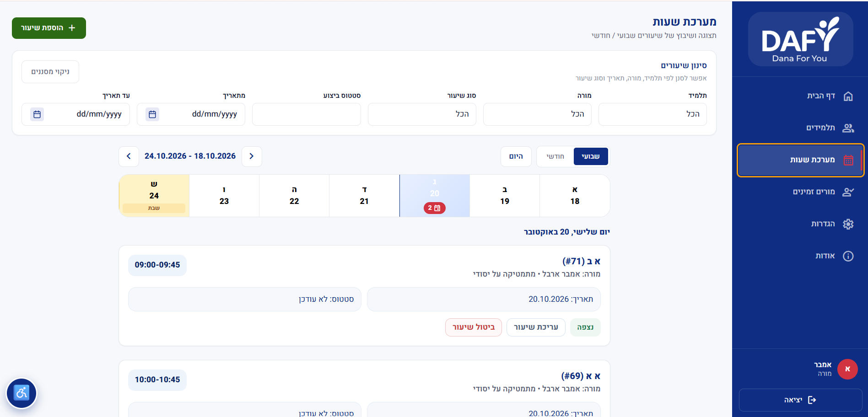Select day ב 19 in week strip
This screenshot has height=417, width=868.
click(x=505, y=196)
